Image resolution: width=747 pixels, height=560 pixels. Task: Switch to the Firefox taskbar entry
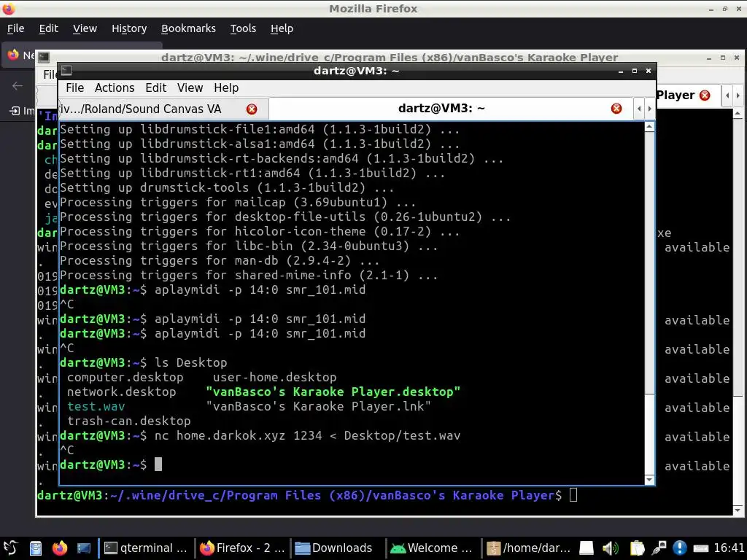pyautogui.click(x=242, y=548)
